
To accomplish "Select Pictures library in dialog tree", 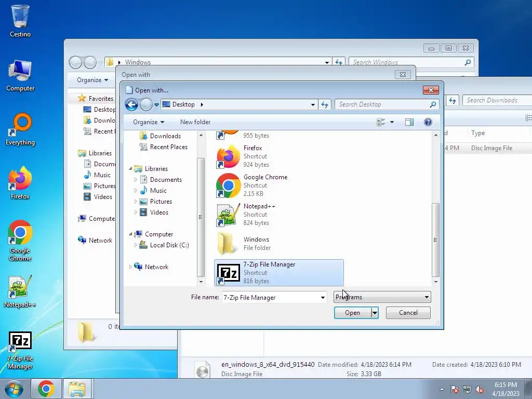I will (x=161, y=202).
